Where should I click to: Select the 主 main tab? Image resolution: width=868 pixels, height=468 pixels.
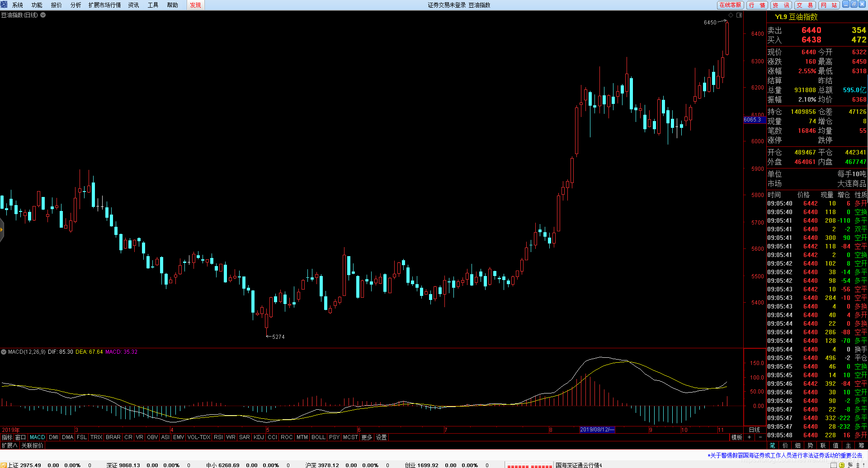point(849,445)
